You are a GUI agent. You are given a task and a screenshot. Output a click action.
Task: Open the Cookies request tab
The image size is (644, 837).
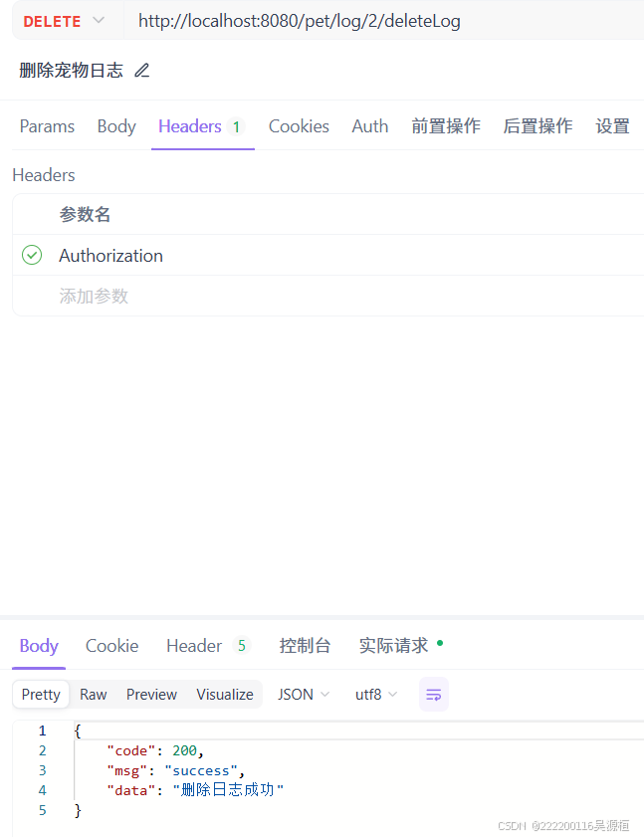click(x=299, y=126)
